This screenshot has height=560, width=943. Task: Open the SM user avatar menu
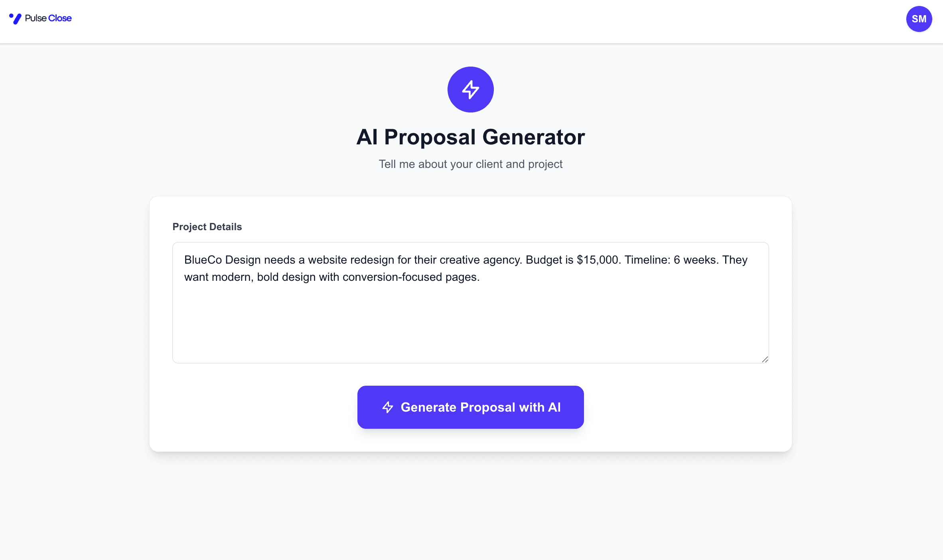[919, 19]
